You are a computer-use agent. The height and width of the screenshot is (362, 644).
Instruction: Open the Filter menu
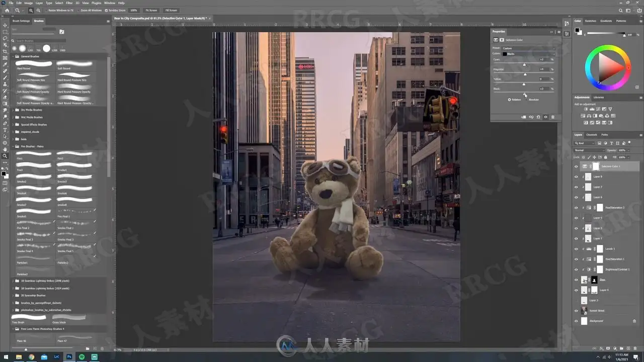point(69,3)
